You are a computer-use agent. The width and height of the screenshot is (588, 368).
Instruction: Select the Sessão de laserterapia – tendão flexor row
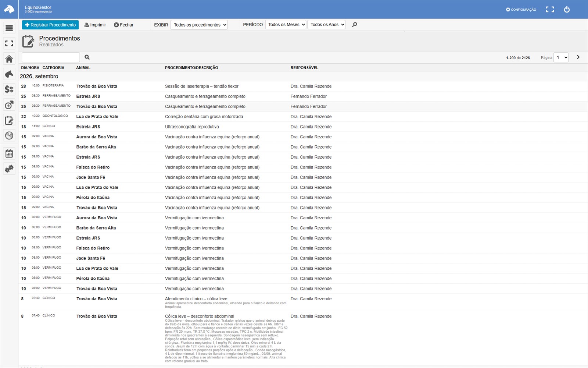(303, 86)
